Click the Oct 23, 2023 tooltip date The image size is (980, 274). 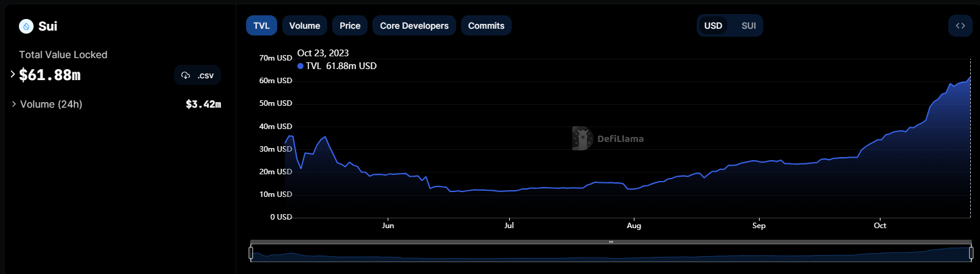click(323, 53)
